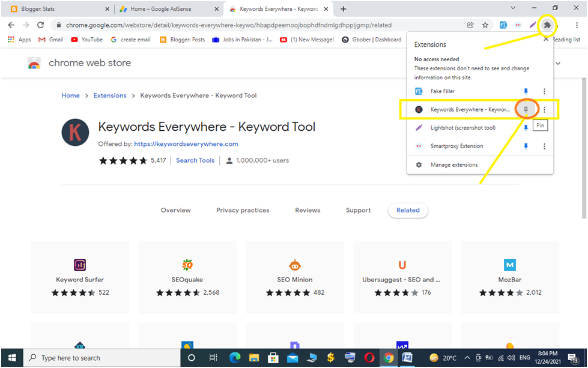
Task: Pin the Keywords Everywhere extension
Action: point(526,109)
